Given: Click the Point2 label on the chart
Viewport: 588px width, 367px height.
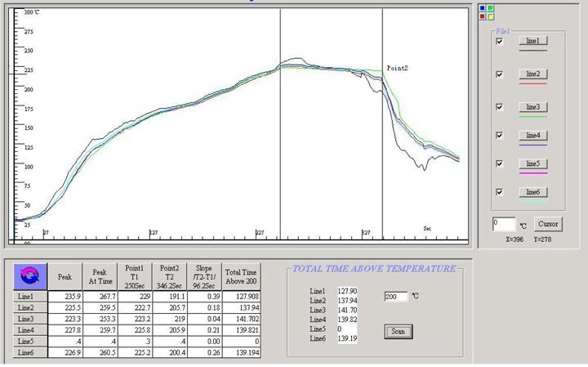Looking at the screenshot, I should [x=397, y=69].
